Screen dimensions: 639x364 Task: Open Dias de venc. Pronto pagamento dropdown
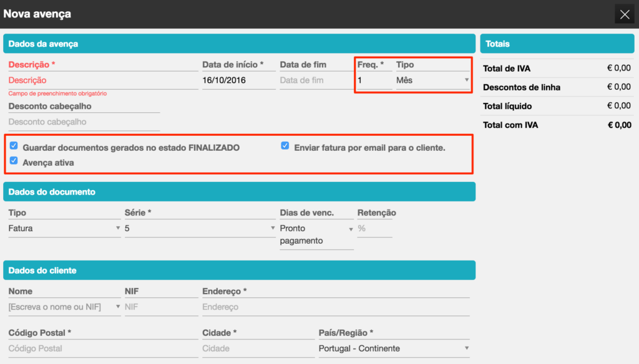pyautogui.click(x=316, y=234)
